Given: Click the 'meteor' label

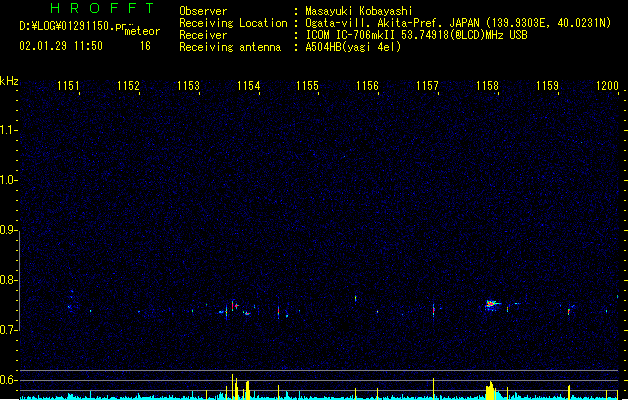Looking at the screenshot, I should click(142, 31).
